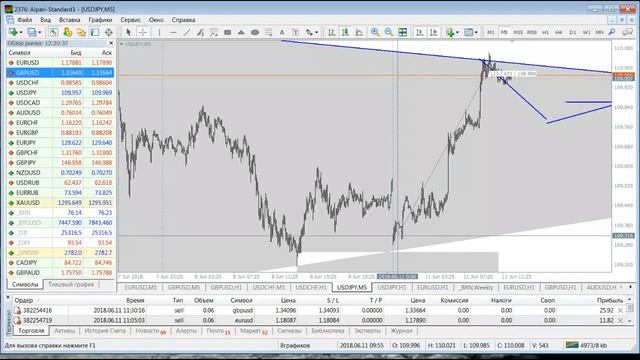This screenshot has width=640, height=360.
Task: Switch chart to Bar Chart mode
Action: coord(332,32)
